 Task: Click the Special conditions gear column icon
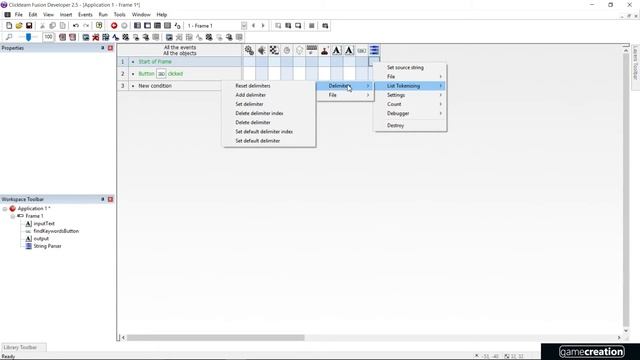point(249,50)
